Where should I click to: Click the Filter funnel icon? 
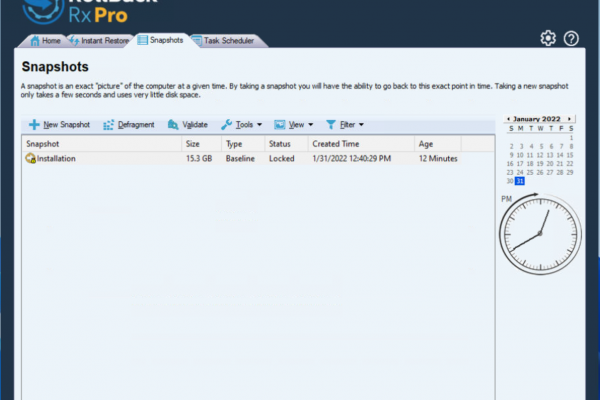tap(331, 124)
